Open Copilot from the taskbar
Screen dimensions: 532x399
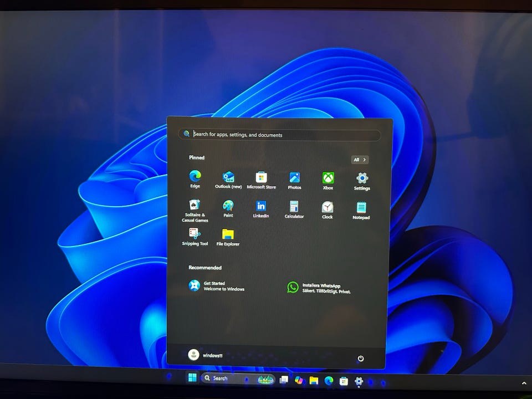pos(299,380)
